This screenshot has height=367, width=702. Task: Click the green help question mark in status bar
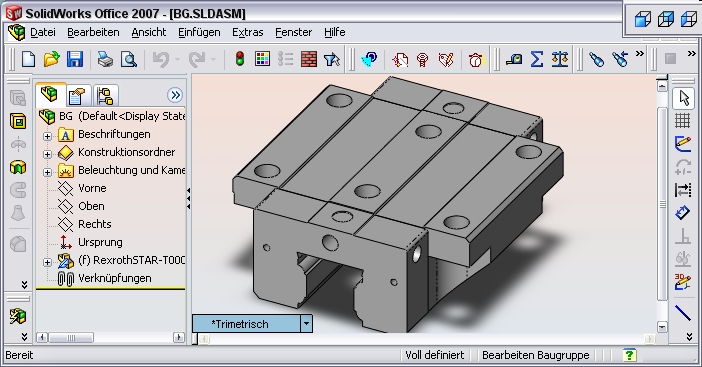click(x=629, y=355)
